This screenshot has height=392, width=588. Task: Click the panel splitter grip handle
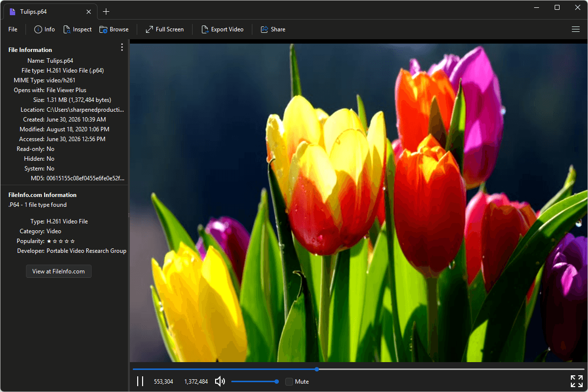[129, 215]
